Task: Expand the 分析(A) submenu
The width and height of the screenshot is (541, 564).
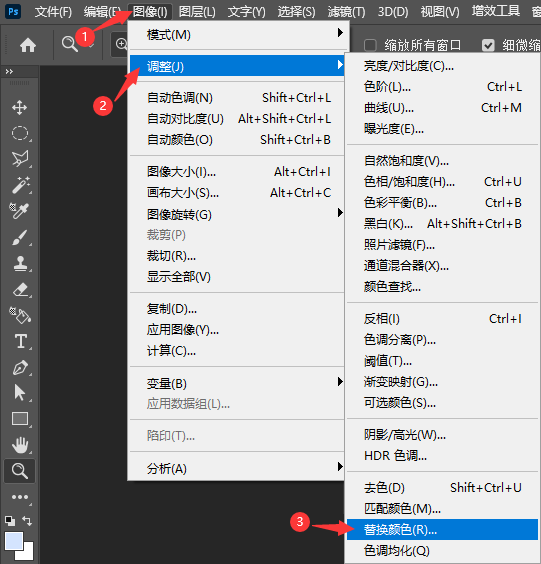Action: [237, 468]
